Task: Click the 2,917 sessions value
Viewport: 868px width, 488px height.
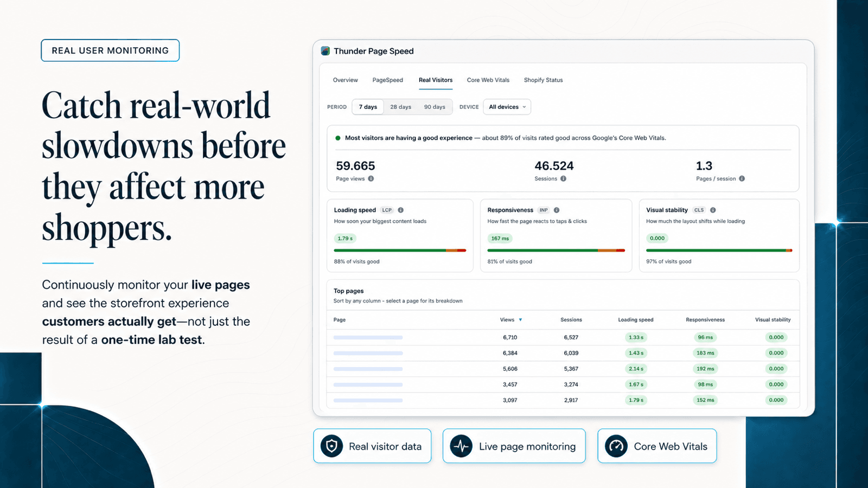Action: (x=571, y=400)
